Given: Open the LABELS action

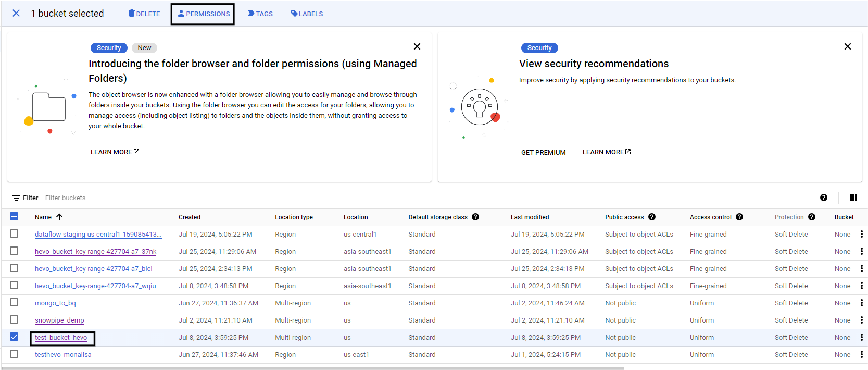Looking at the screenshot, I should (307, 14).
